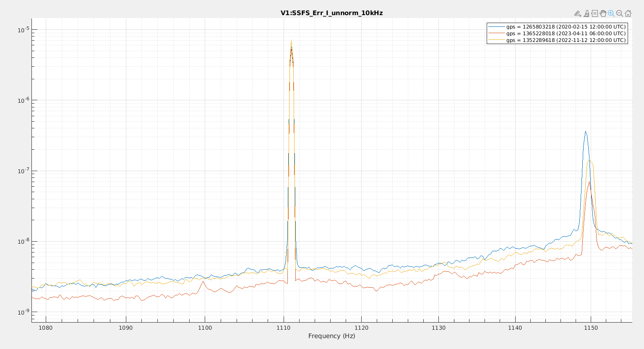644x349 pixels.
Task: Click the 1140 x-axis tick label
Action: pyautogui.click(x=515, y=328)
